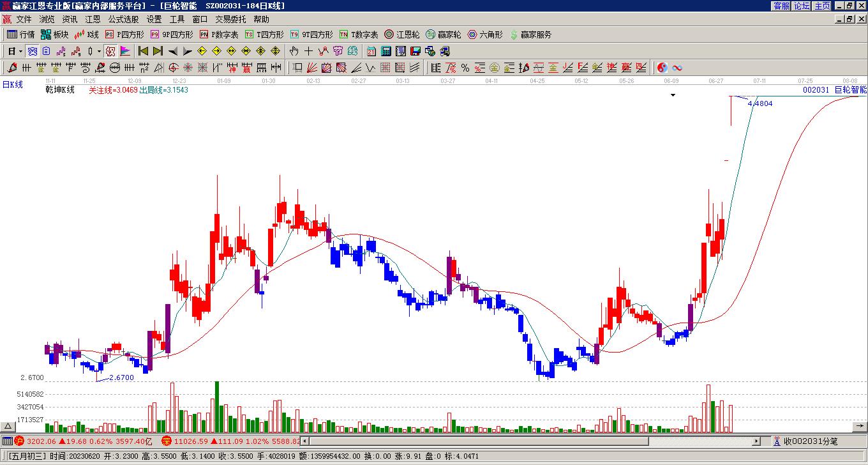Screen dimensions: 868x465
Task: Select the red circle-cross Gann tool
Action: pyautogui.click(x=174, y=68)
